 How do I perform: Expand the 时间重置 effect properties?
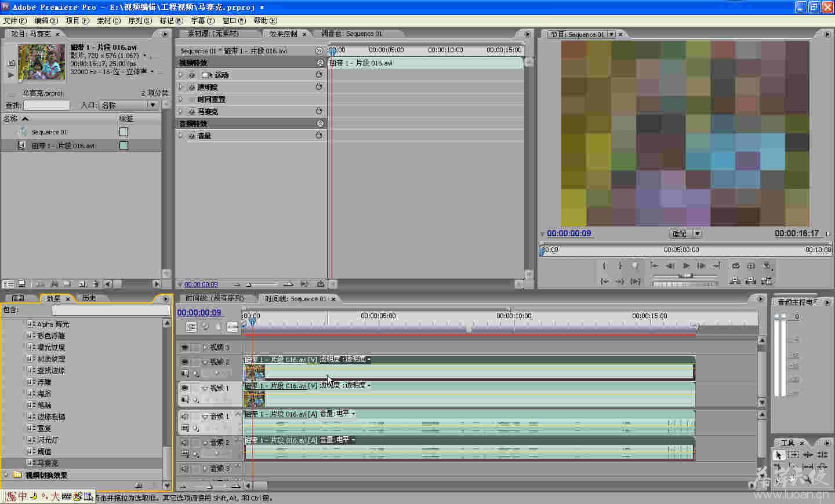(181, 100)
